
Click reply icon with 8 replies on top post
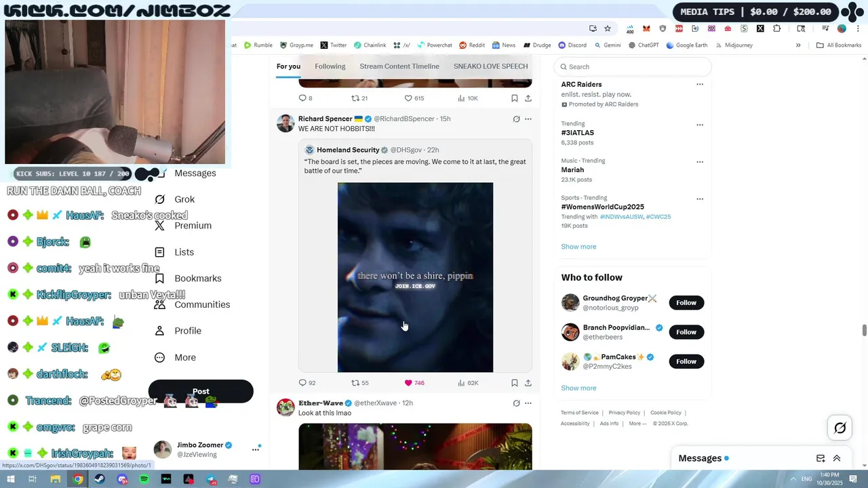pyautogui.click(x=302, y=98)
